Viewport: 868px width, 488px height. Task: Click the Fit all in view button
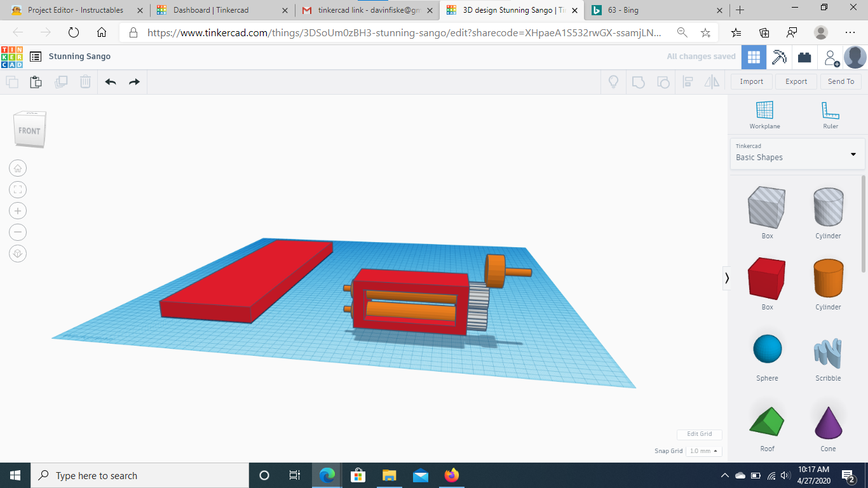(18, 189)
